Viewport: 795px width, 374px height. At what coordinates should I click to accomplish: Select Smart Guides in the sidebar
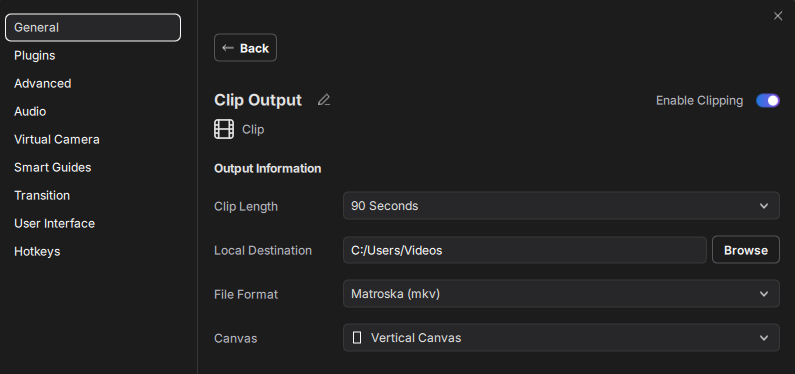[x=53, y=167]
